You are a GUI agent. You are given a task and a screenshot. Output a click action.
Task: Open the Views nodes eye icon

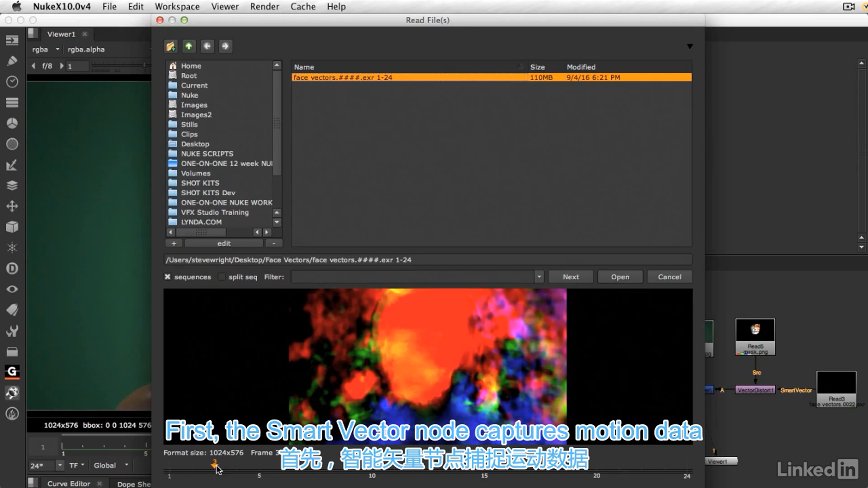click(12, 289)
